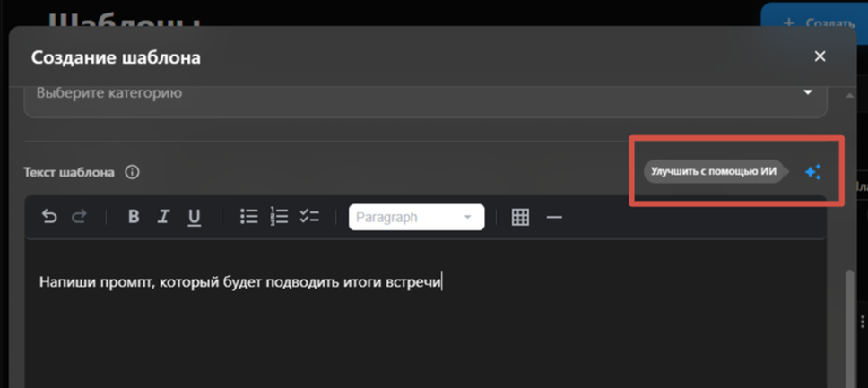Open info tooltip next to Текст шаблона
This screenshot has height=388, width=868.
pos(132,172)
